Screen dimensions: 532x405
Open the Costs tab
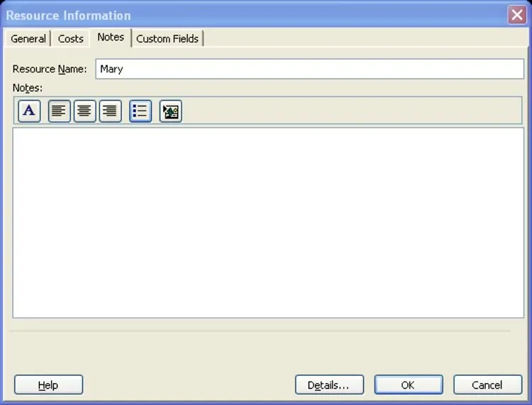[70, 39]
